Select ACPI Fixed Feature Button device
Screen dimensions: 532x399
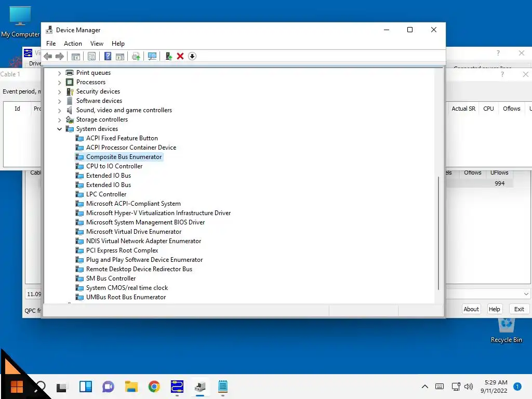click(x=122, y=138)
